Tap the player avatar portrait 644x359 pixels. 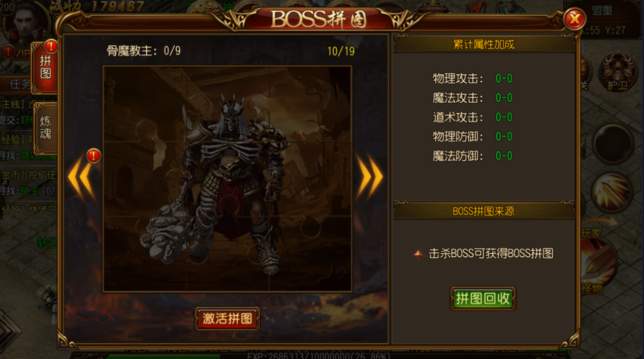tap(26, 23)
